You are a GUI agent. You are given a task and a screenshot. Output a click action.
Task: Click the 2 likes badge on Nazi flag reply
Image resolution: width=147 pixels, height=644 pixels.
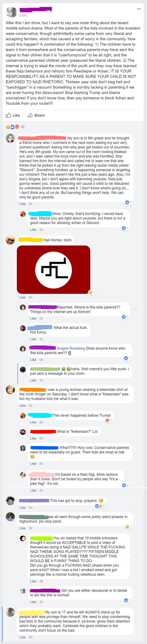point(125,485)
